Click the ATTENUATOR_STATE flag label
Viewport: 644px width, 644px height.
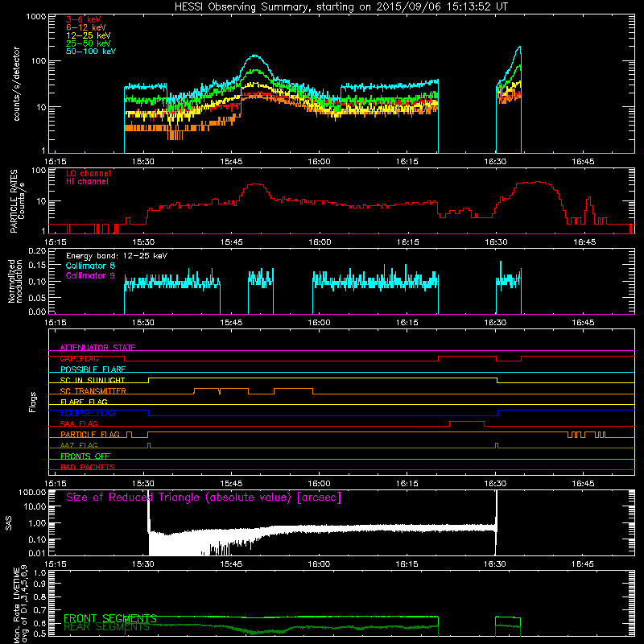tap(97, 348)
